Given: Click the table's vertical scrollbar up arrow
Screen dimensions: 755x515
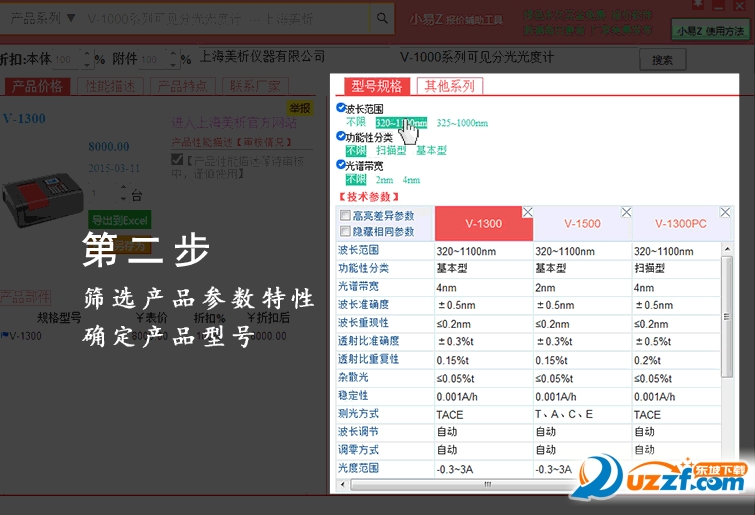Looking at the screenshot, I should tap(727, 249).
